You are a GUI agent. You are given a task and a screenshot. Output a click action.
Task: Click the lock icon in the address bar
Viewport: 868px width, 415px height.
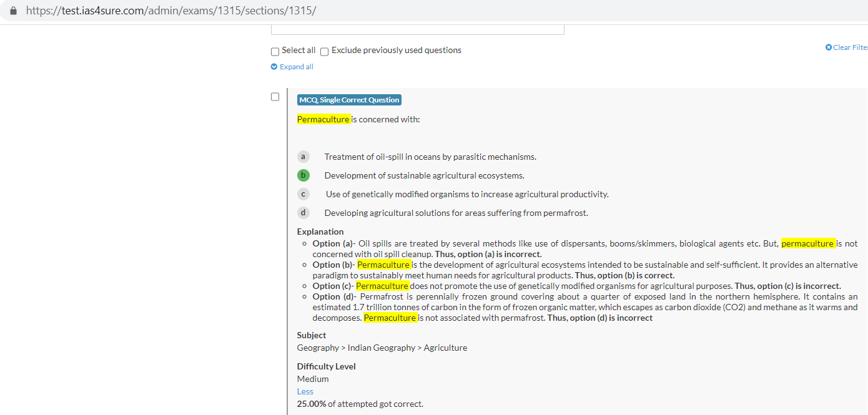pyautogui.click(x=14, y=11)
